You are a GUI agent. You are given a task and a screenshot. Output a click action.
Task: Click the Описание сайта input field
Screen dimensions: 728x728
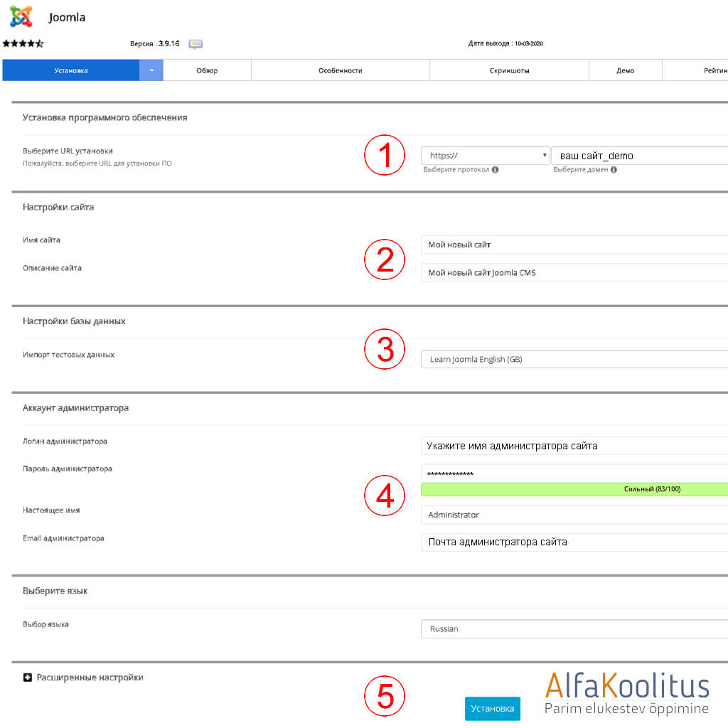[574, 272]
